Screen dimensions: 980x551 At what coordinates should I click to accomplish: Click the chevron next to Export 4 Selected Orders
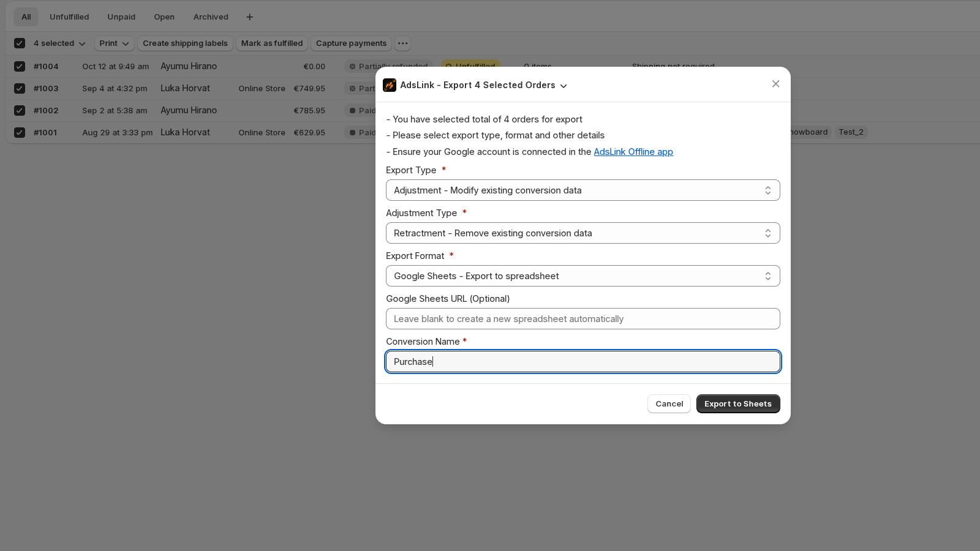(563, 86)
